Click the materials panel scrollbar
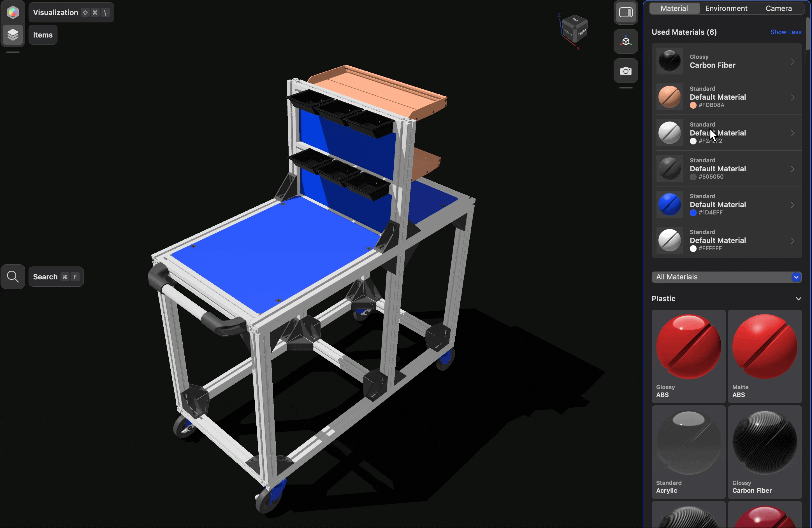812x528 pixels. click(x=808, y=34)
